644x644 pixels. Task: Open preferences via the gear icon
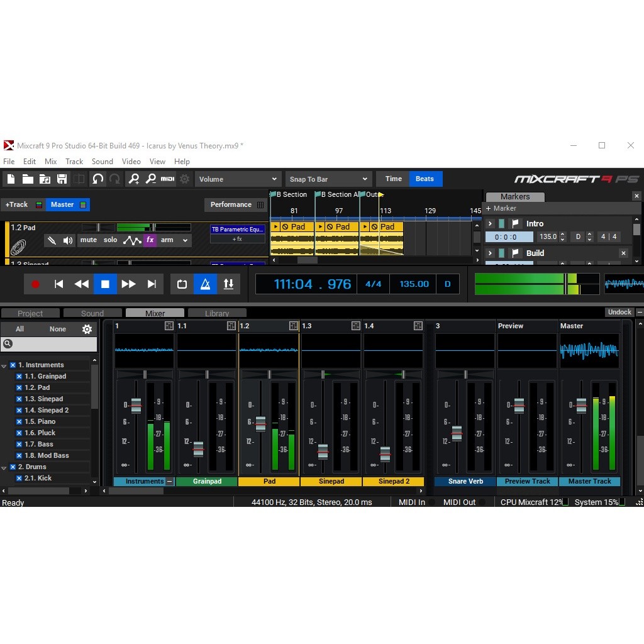coord(184,179)
